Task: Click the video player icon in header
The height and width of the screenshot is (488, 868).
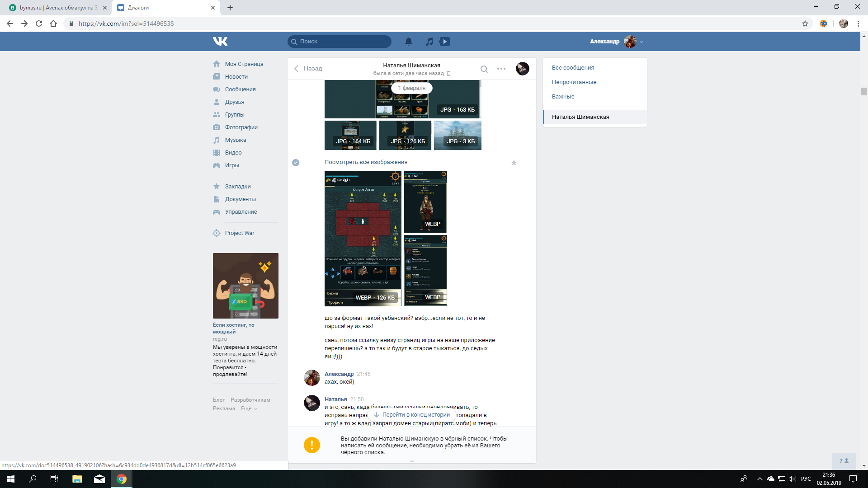Action: tap(445, 42)
